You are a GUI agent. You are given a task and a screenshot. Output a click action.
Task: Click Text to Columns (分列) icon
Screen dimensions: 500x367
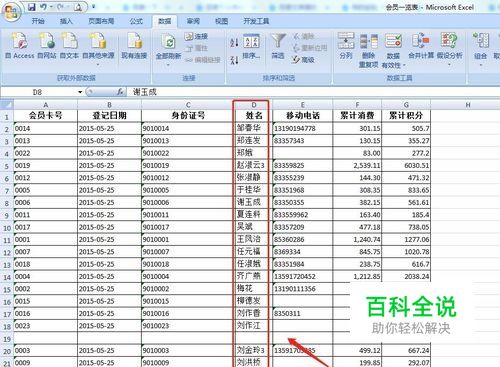point(346,41)
